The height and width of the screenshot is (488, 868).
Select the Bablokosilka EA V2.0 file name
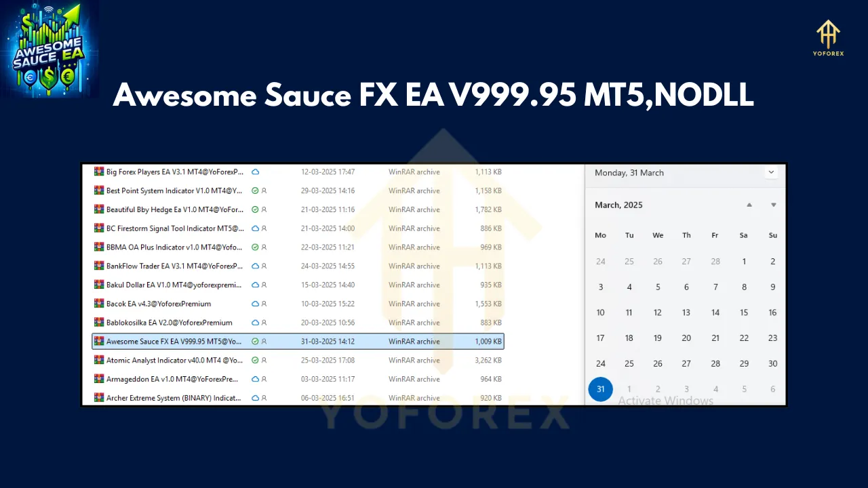[170, 323]
